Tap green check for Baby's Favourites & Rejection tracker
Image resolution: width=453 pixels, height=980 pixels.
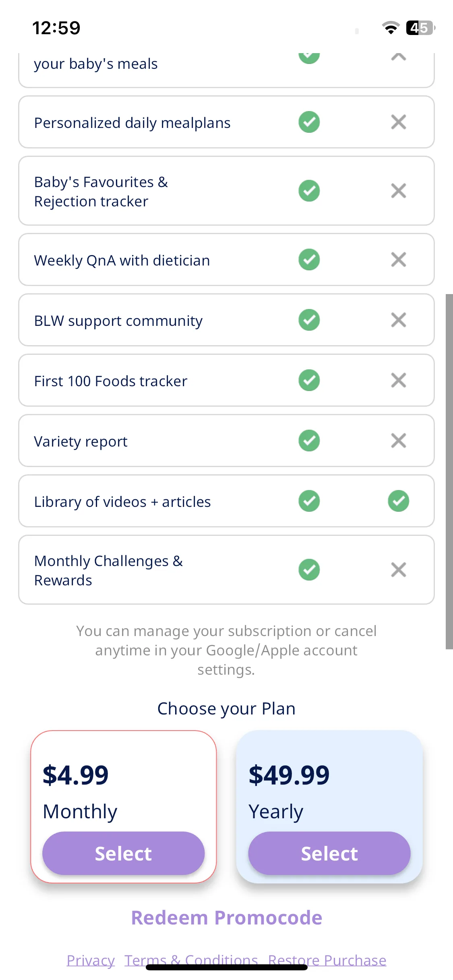click(309, 191)
